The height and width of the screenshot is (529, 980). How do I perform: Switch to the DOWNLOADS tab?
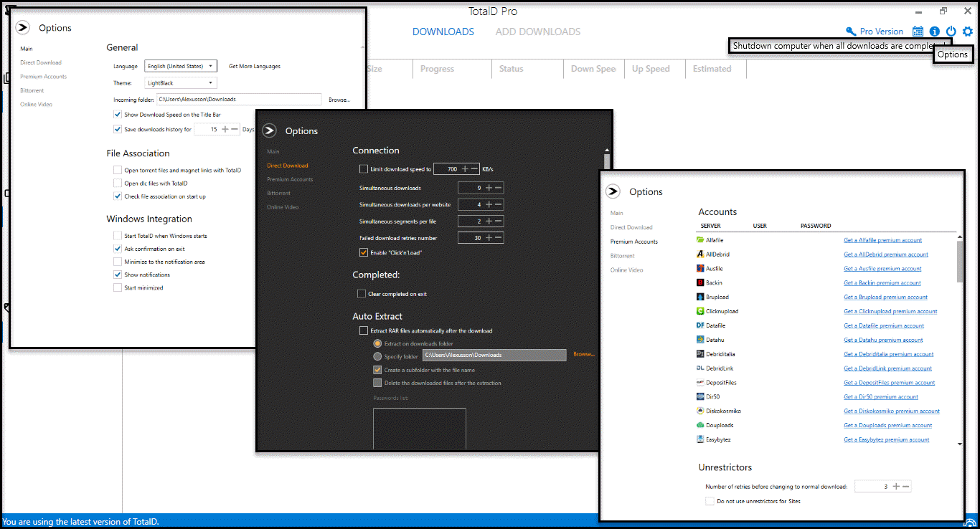click(x=443, y=32)
